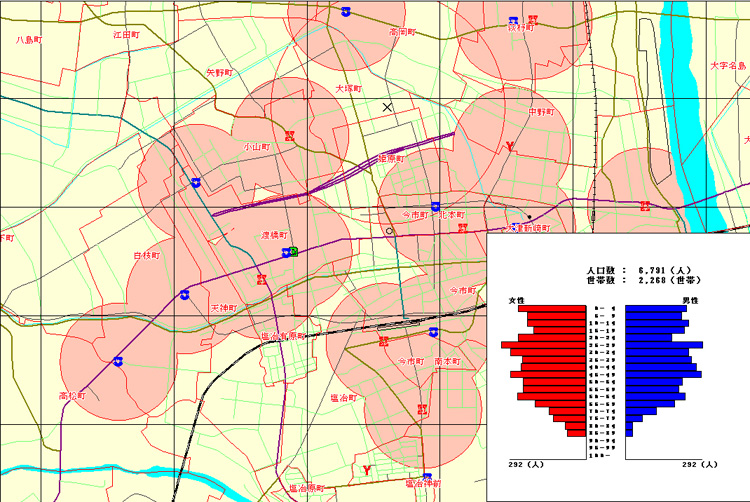
Task: Click the topmost blue male bar
Action: [x=656, y=308]
